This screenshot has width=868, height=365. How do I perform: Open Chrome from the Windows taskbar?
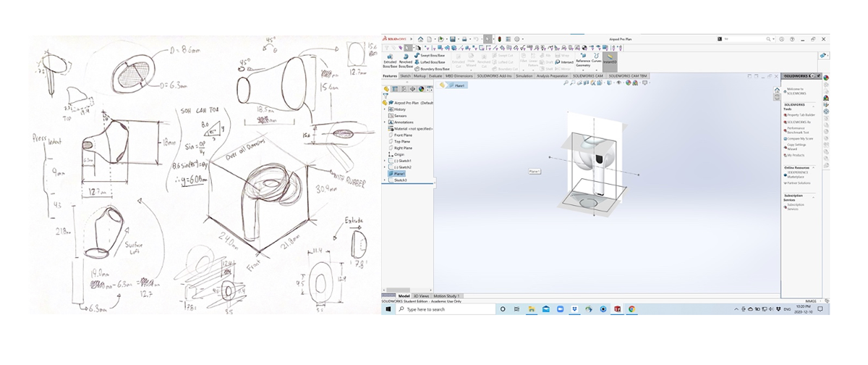pyautogui.click(x=631, y=309)
